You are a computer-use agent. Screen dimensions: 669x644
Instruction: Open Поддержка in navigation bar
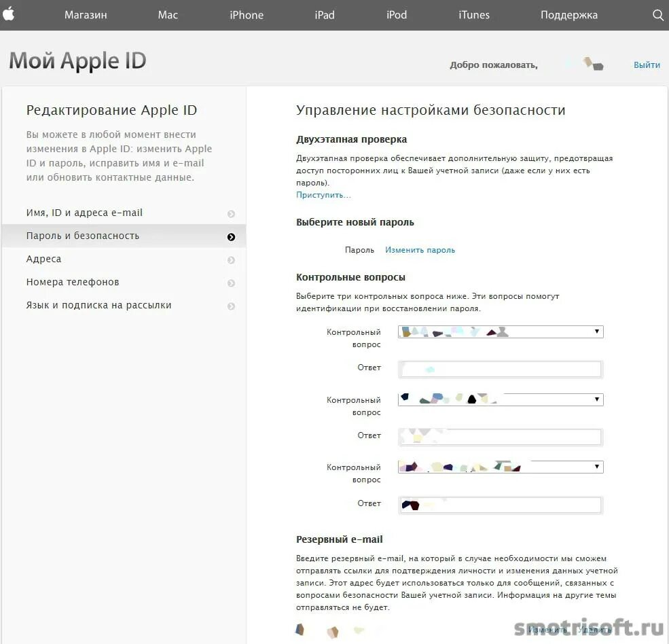pos(569,15)
